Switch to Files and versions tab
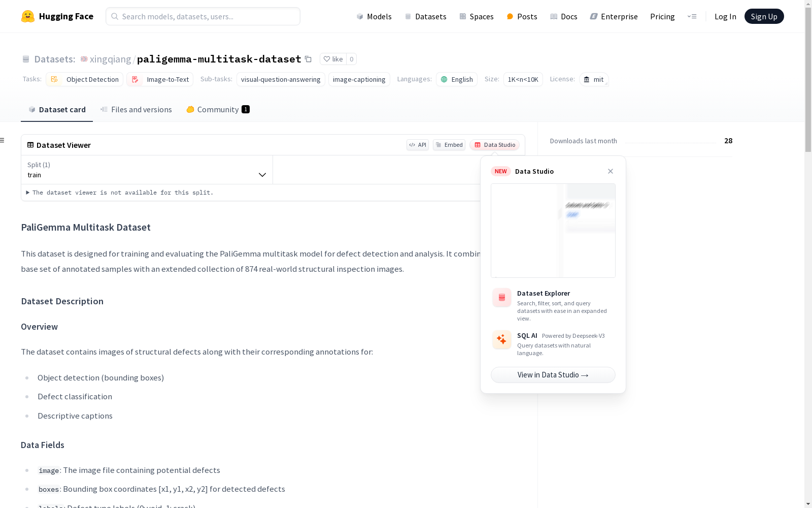The height and width of the screenshot is (508, 812). point(136,109)
